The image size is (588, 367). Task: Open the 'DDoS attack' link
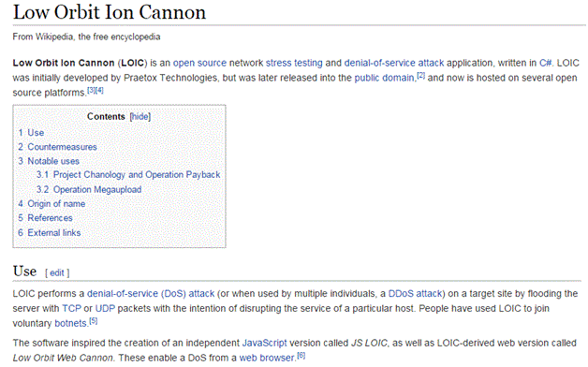click(415, 294)
